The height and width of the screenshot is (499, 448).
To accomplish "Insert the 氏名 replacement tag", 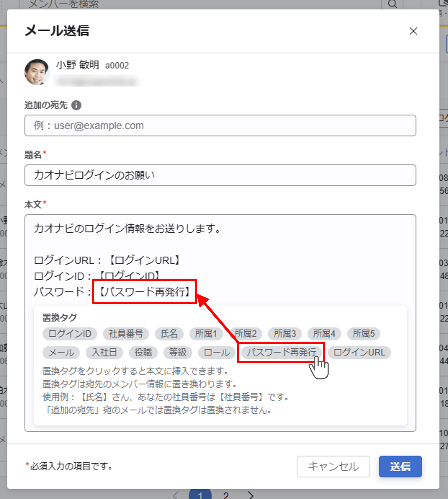I will tap(169, 334).
